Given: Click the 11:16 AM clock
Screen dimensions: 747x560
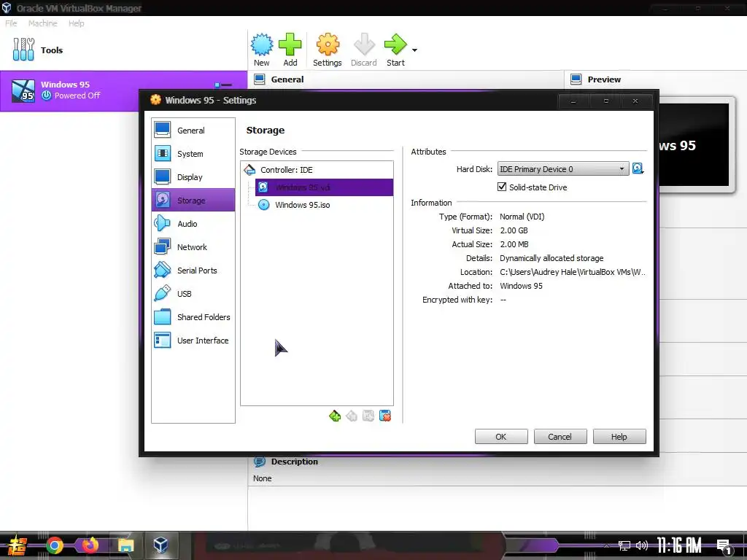Looking at the screenshot, I should [x=679, y=545].
